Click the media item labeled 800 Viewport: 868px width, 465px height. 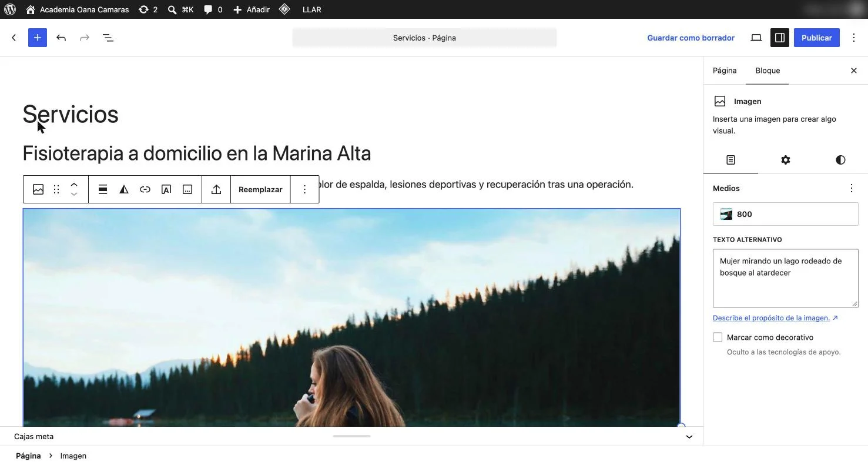(786, 214)
